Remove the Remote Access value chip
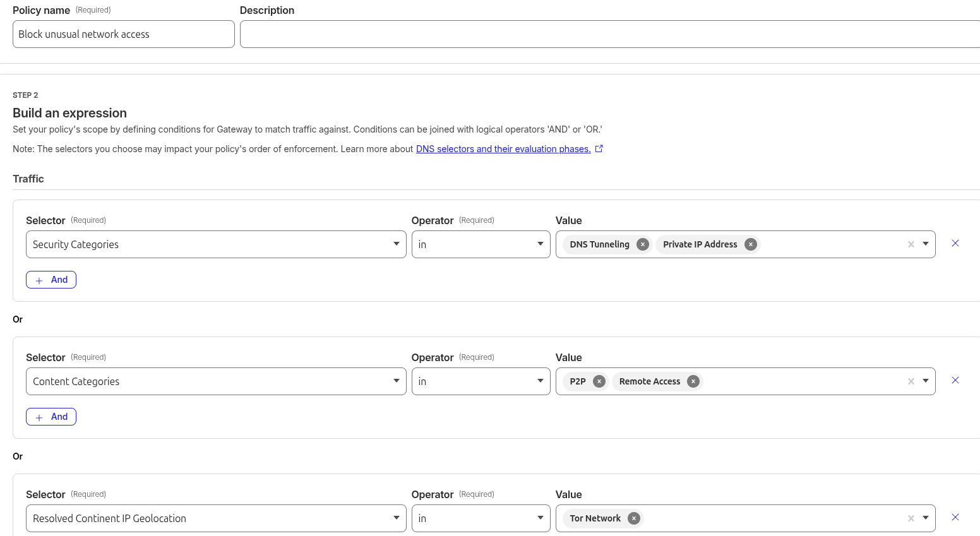Screen dimensions: 980x536 [x=693, y=381]
